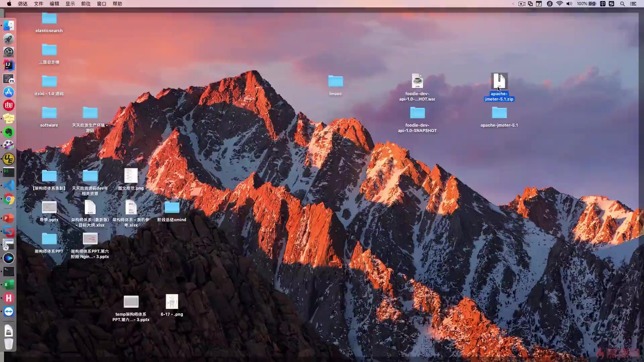Open the Wi-Fi status menu
Image resolution: width=644 pixels, height=362 pixels.
pos(559,4)
